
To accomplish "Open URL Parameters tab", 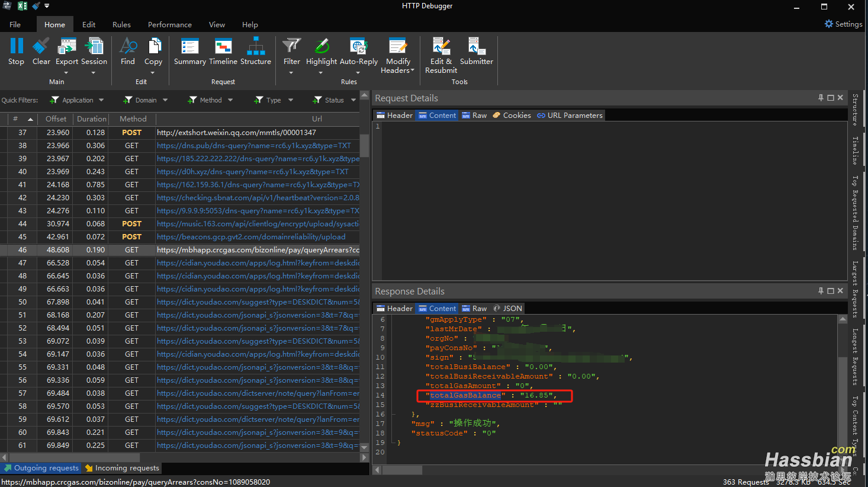I will coord(570,116).
